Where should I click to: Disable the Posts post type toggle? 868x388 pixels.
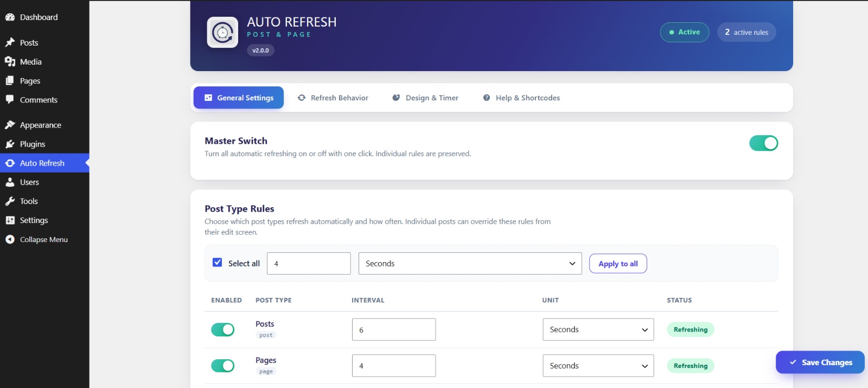pyautogui.click(x=222, y=329)
